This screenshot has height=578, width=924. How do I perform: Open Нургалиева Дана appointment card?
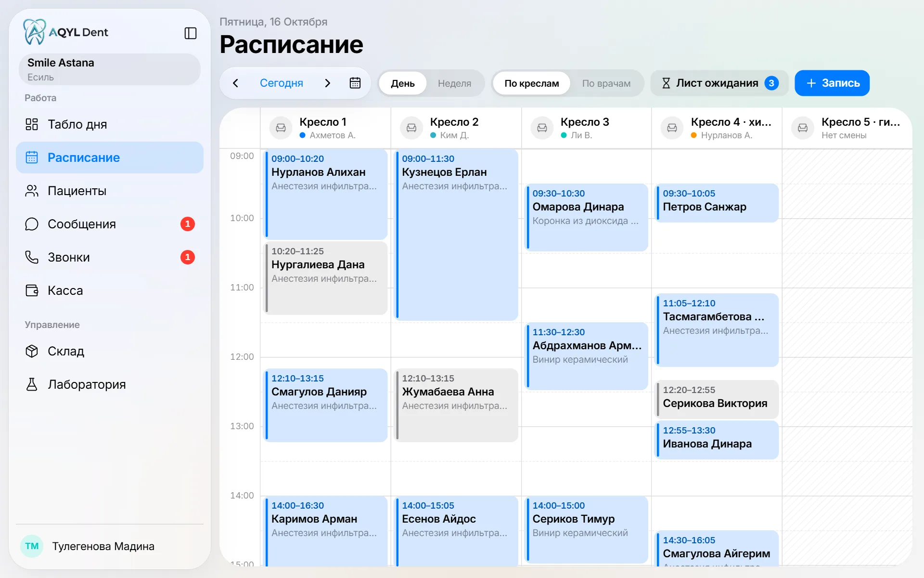click(x=326, y=278)
